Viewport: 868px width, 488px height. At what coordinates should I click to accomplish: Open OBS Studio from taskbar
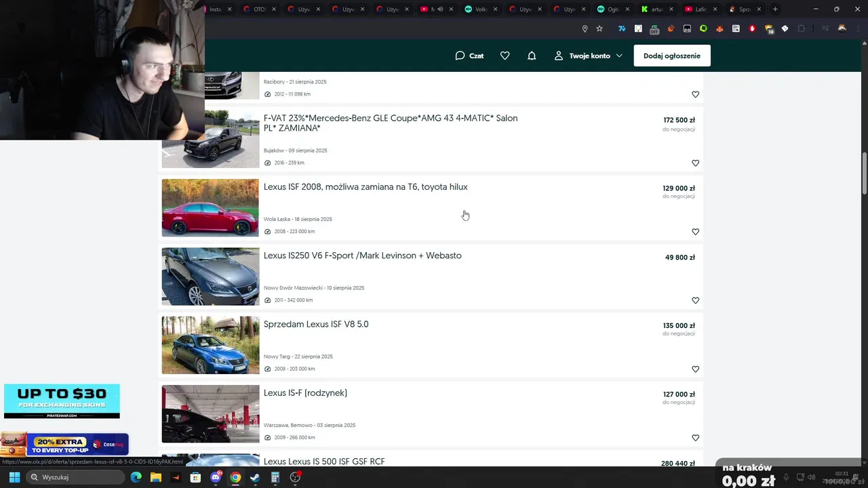[x=295, y=477]
